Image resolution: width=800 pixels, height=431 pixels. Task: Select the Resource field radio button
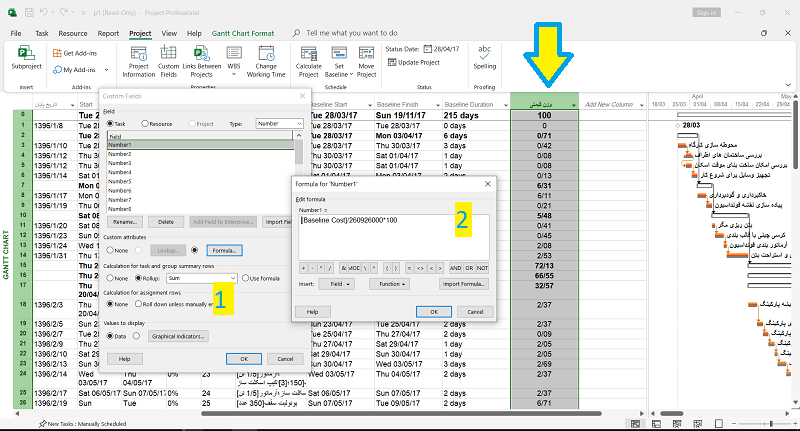[x=142, y=123]
